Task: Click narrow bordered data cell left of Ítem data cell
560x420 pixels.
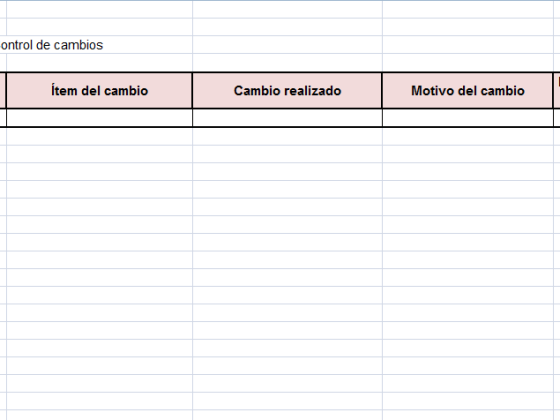Action: (x=2, y=118)
